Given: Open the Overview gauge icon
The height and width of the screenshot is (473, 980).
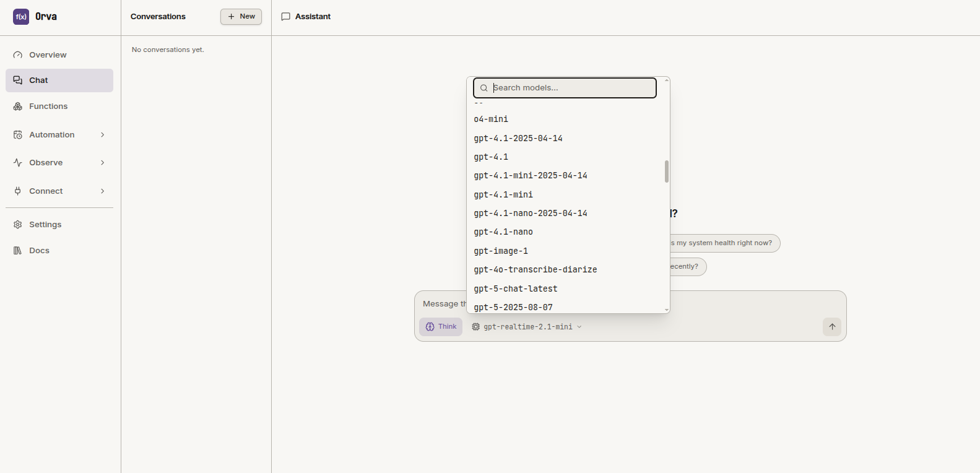Looking at the screenshot, I should tap(18, 55).
